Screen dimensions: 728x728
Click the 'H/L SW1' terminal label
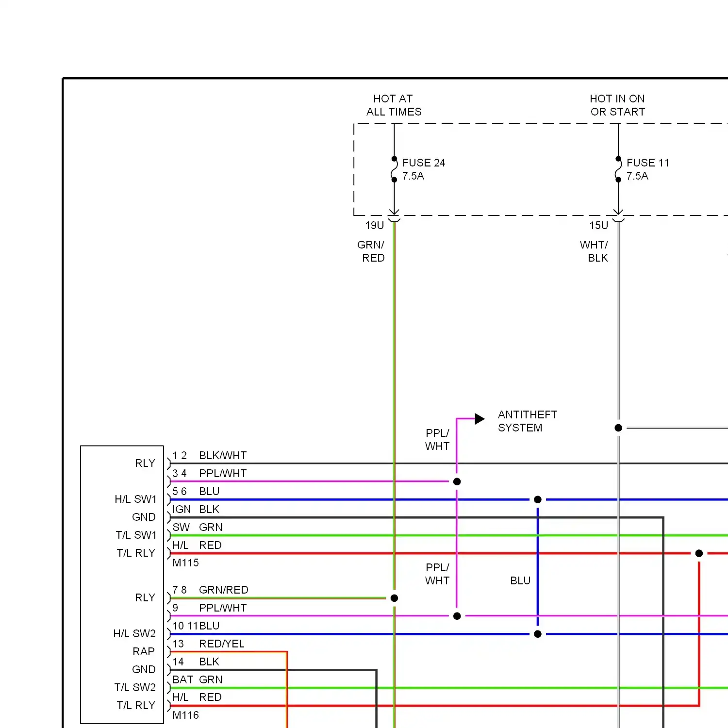135,499
